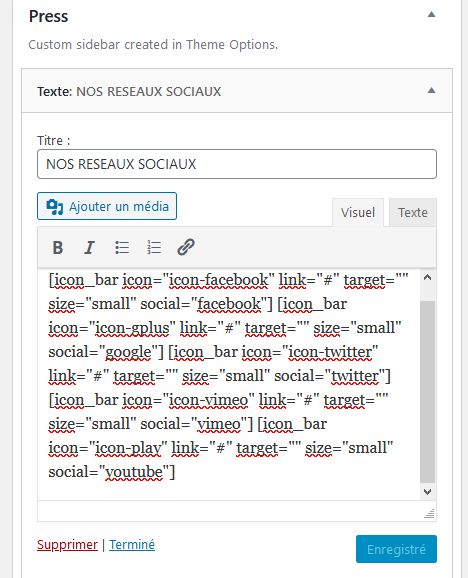Click the editor's vertical scrollbar thumb

[x=427, y=391]
